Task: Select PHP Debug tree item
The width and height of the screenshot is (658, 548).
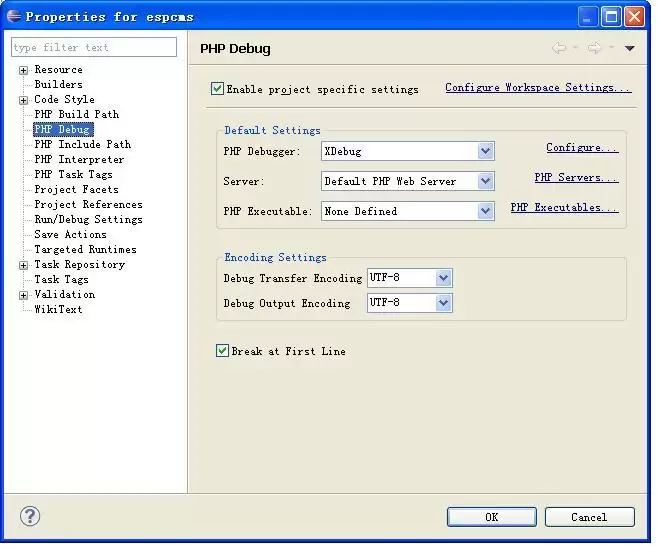Action: pyautogui.click(x=63, y=129)
